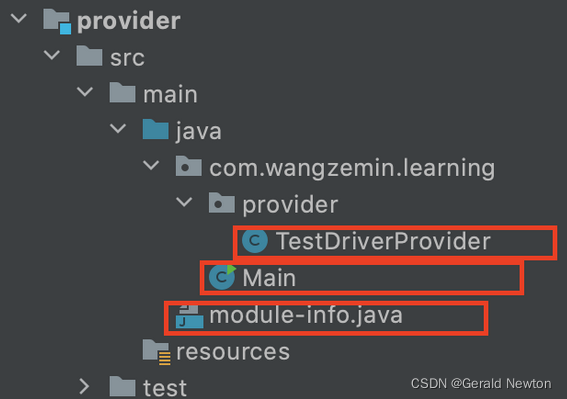Click the resources folder icon
This screenshot has height=399, width=567.
point(156,352)
